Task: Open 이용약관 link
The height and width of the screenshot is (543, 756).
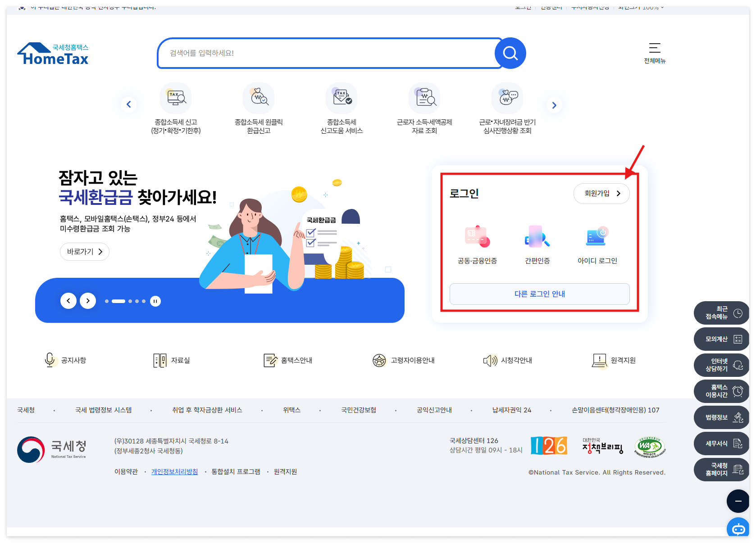Action: pyautogui.click(x=126, y=472)
